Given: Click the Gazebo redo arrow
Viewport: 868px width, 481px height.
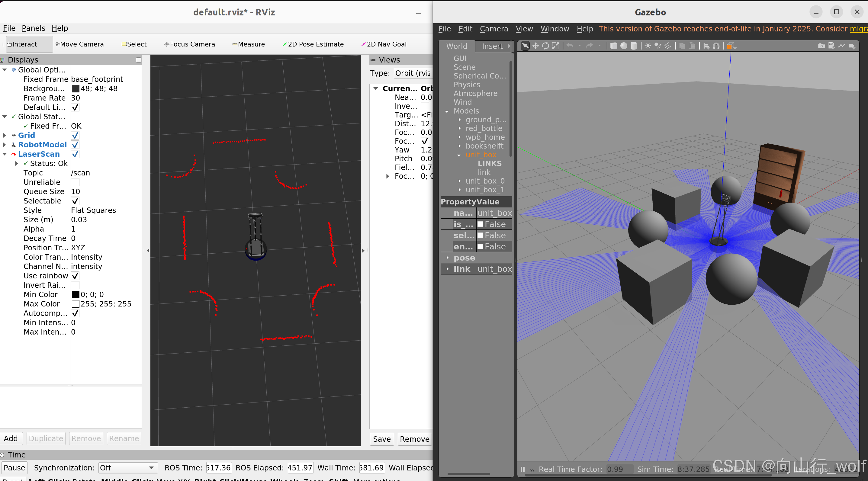Looking at the screenshot, I should pos(590,46).
